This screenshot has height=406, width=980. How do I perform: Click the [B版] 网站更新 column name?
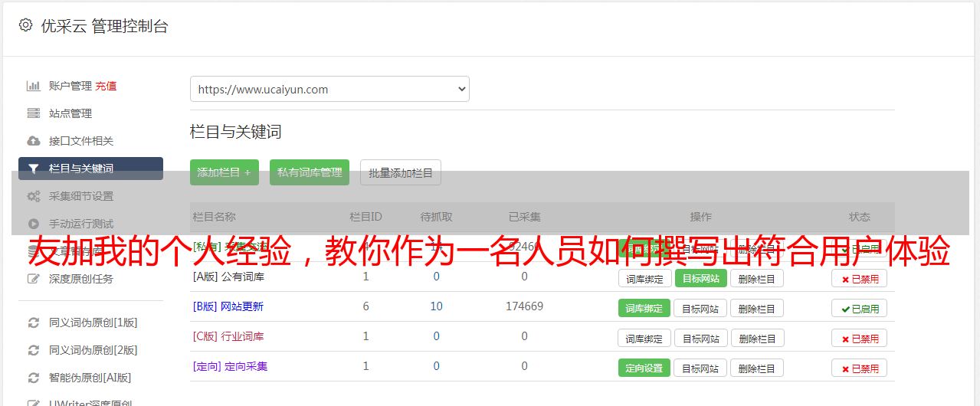228,306
